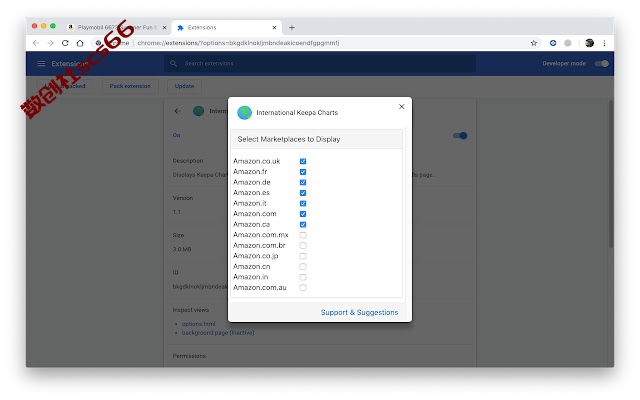Close the Extensions tab
Screen dimensions: 640x400
(274, 27)
